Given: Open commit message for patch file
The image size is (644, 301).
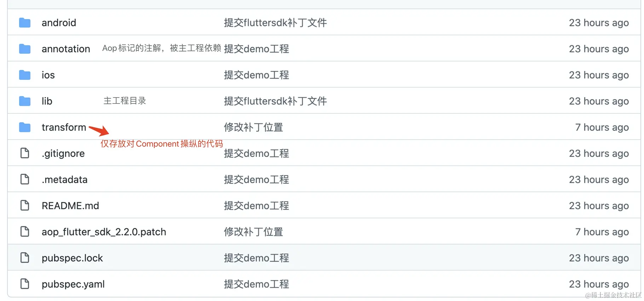Looking at the screenshot, I should click(x=253, y=232).
